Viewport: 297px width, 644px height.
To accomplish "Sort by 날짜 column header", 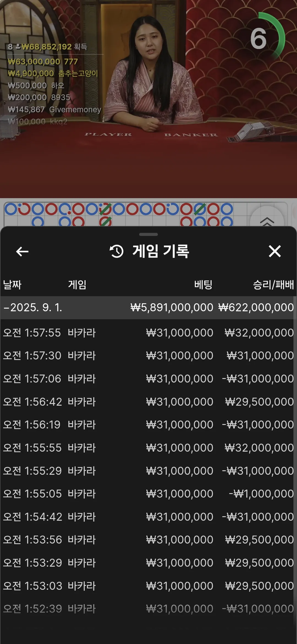I will 12,285.
